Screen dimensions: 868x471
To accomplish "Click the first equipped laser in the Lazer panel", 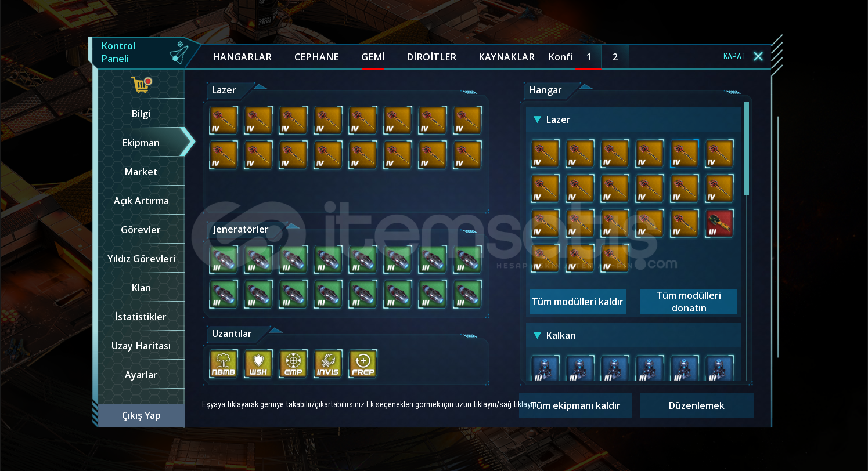I will pyautogui.click(x=224, y=120).
